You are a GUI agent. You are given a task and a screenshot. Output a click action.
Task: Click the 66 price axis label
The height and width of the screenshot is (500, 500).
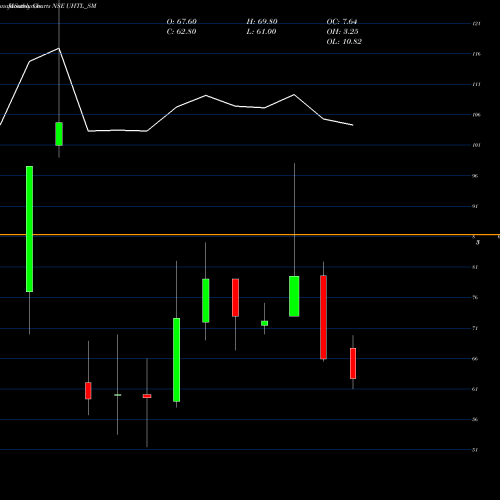pyautogui.click(x=475, y=359)
